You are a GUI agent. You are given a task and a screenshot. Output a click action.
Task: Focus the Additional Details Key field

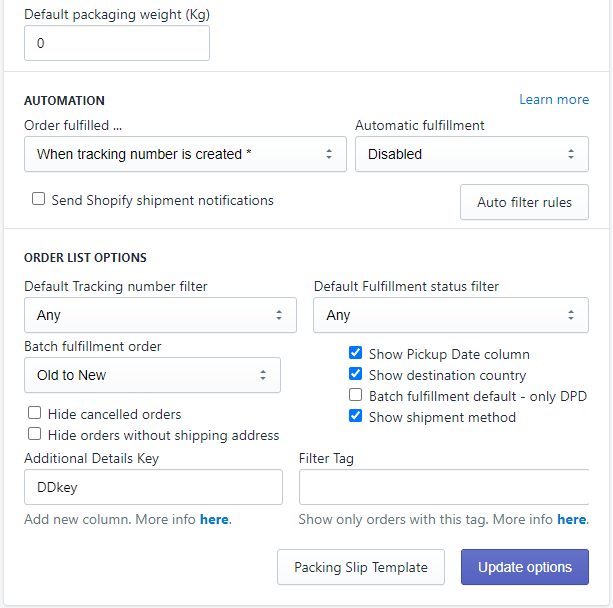(153, 487)
